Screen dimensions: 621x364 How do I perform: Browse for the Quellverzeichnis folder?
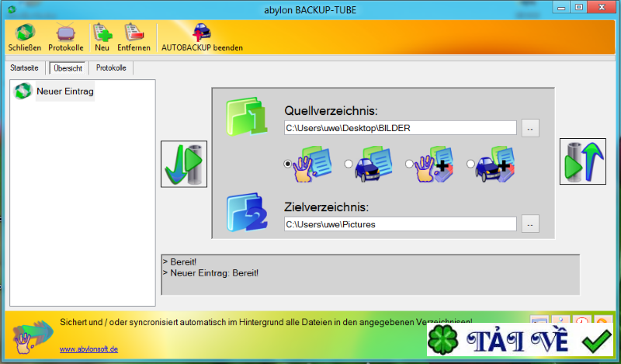click(x=530, y=128)
